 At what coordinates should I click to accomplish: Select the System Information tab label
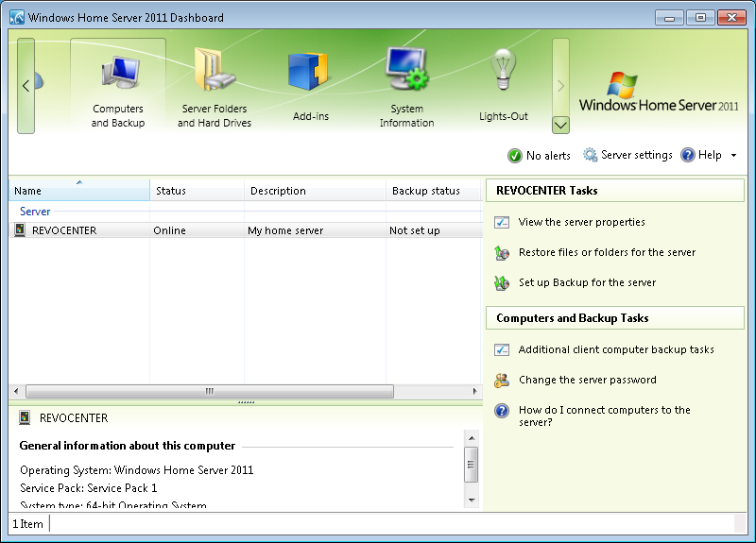point(407,115)
